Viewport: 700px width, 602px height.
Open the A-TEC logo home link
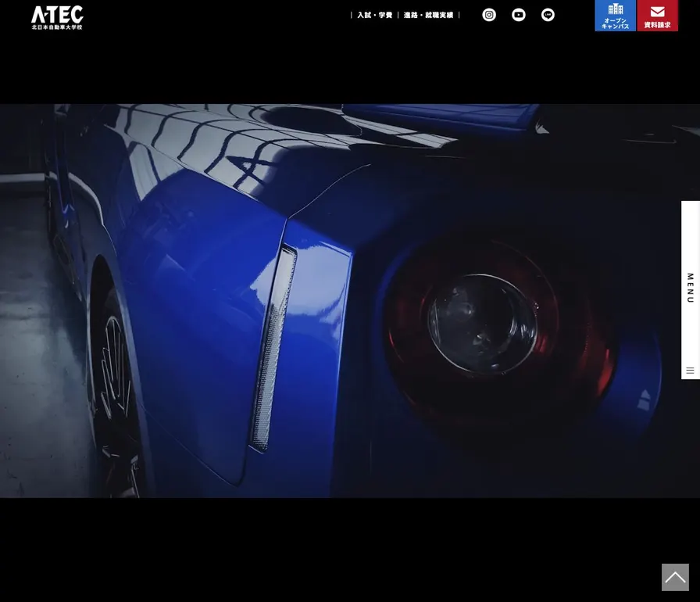point(57,17)
